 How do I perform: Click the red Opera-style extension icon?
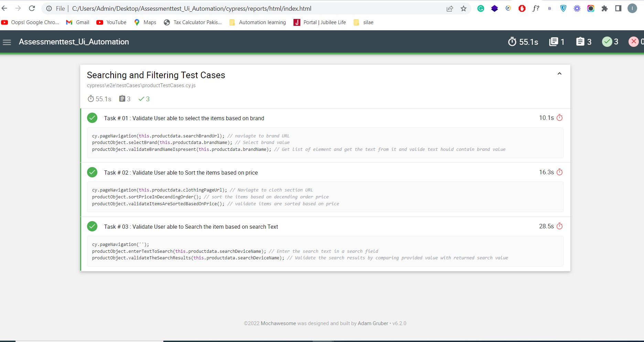click(522, 9)
